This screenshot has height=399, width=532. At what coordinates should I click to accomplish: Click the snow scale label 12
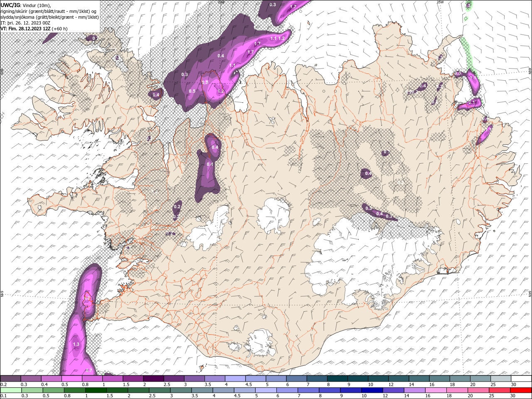[x=391, y=384]
